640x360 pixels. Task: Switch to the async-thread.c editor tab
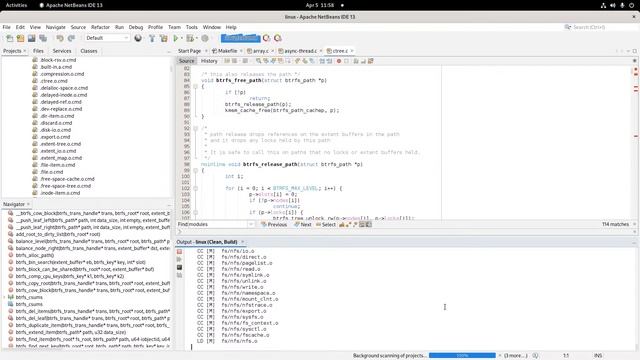(300, 51)
